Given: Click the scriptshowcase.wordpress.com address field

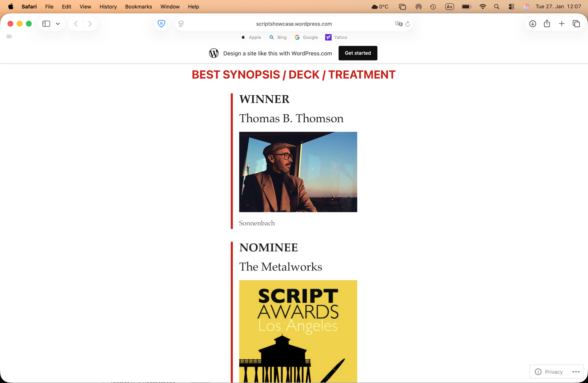Looking at the screenshot, I should [x=294, y=24].
